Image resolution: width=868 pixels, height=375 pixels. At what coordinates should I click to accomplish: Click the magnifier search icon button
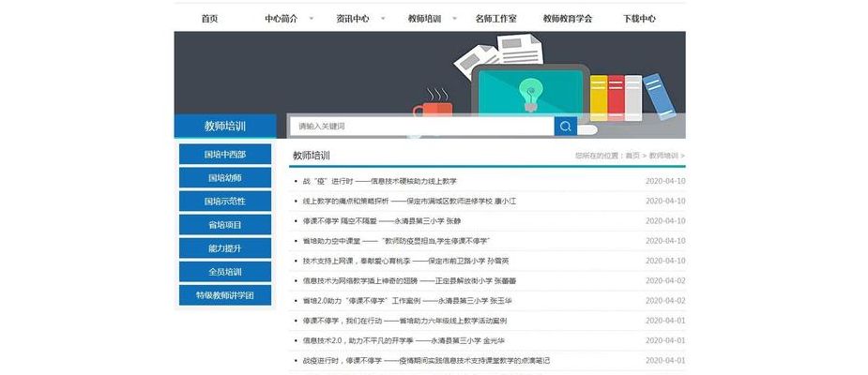click(x=565, y=127)
